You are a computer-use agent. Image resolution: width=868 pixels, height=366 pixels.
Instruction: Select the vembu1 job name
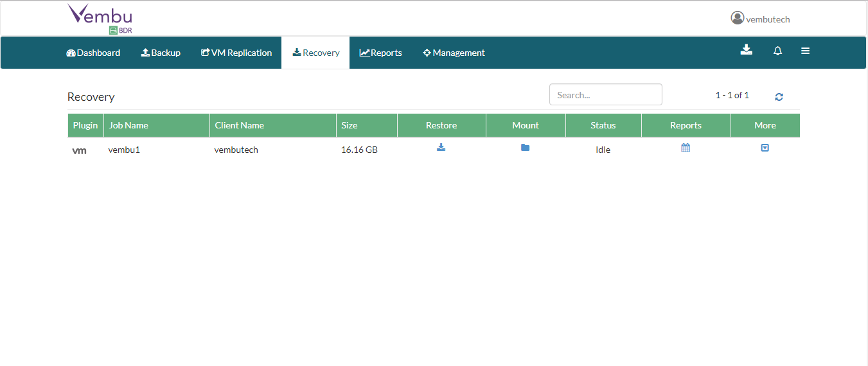124,150
